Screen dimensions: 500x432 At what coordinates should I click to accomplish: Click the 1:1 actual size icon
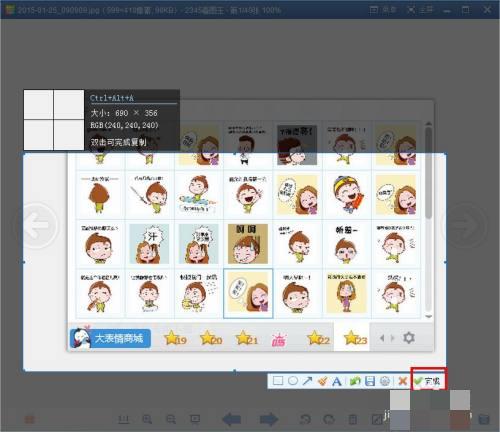[124, 419]
